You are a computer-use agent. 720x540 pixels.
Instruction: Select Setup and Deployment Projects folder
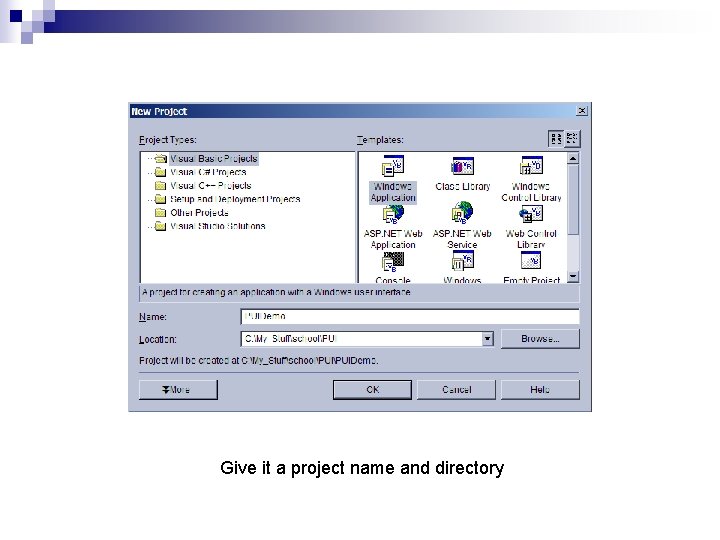235,199
